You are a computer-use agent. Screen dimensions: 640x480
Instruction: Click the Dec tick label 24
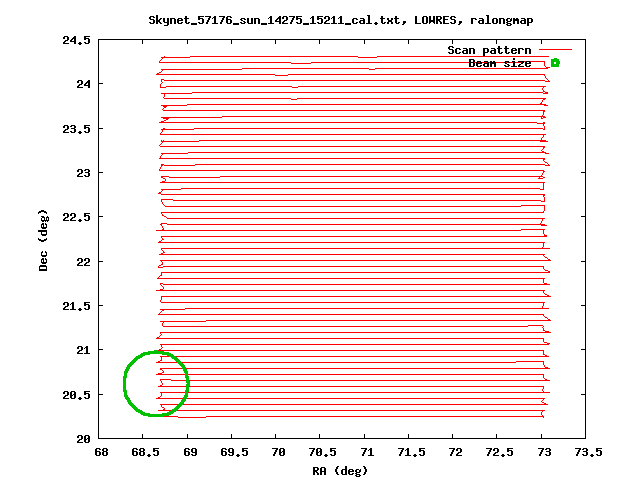(83, 84)
